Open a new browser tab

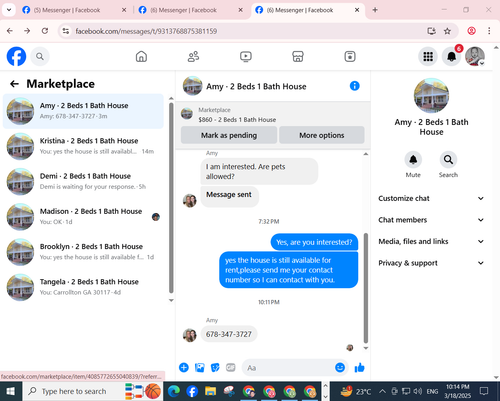tap(375, 10)
